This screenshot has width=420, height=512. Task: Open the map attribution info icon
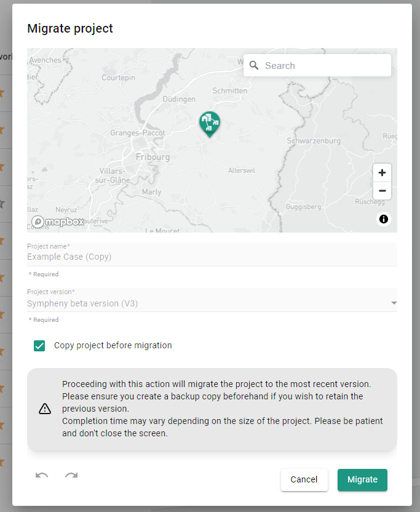[x=384, y=219]
